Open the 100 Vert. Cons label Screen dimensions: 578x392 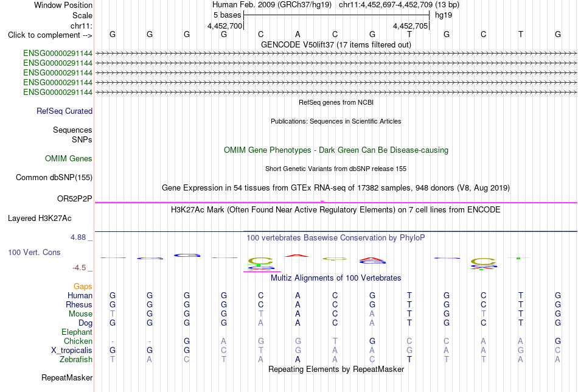click(x=34, y=252)
